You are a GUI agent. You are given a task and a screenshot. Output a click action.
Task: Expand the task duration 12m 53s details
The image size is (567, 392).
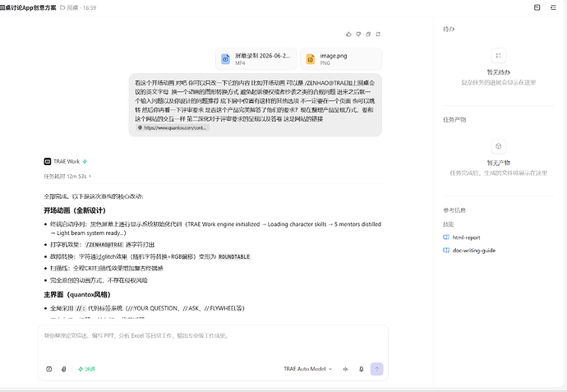67,177
